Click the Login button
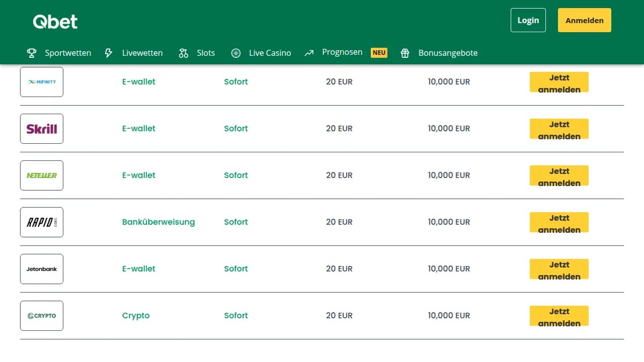Viewport: 644px width, 362px height. click(528, 20)
